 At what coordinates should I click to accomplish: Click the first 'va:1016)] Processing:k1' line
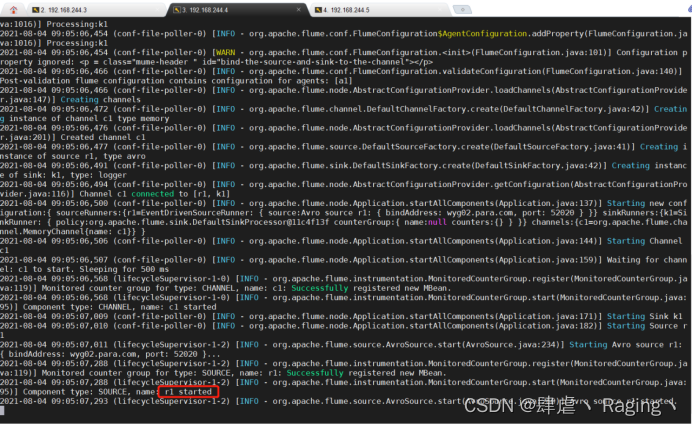(x=54, y=24)
